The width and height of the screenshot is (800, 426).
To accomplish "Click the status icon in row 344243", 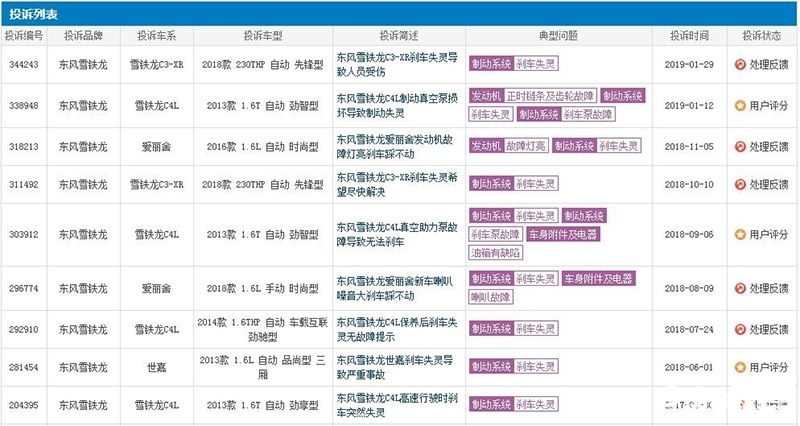I will [740, 65].
